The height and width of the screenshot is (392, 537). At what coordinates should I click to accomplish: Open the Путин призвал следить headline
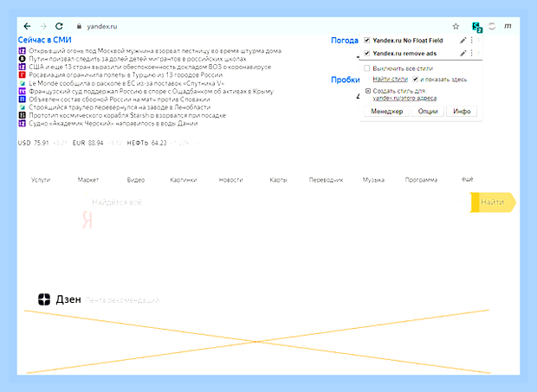click(138, 59)
